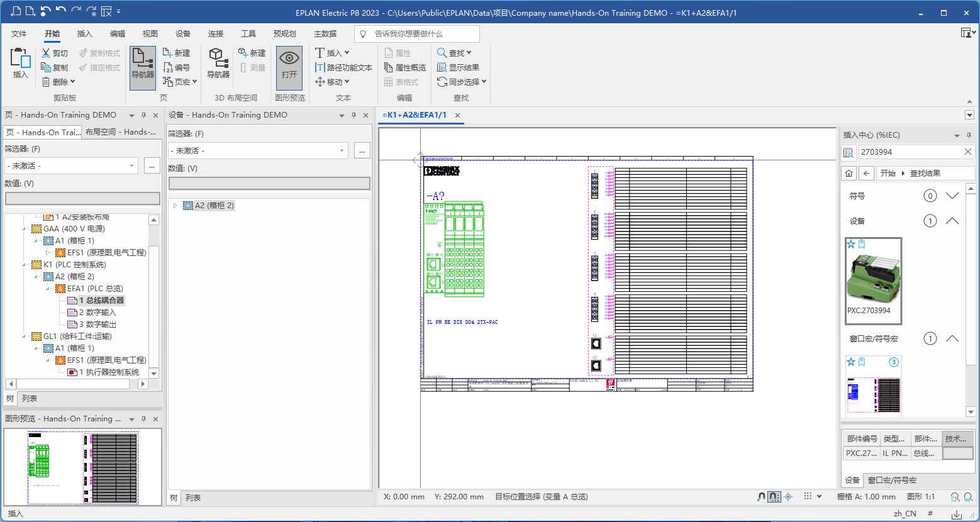Screen dimensions: 980x522
Task: Switch to the 插入 ribbon tab
Action: 84,34
